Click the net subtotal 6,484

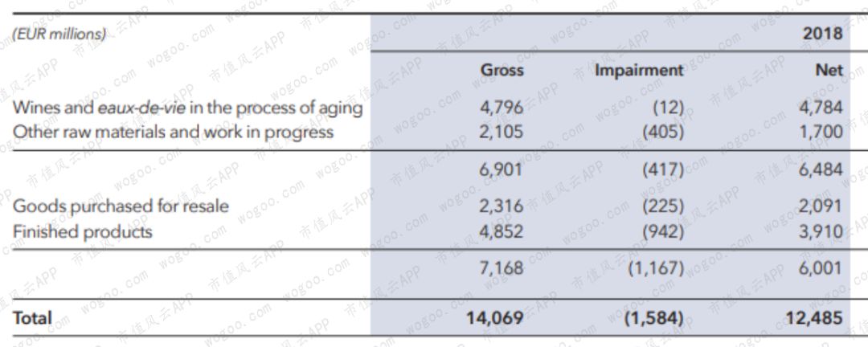[821, 169]
